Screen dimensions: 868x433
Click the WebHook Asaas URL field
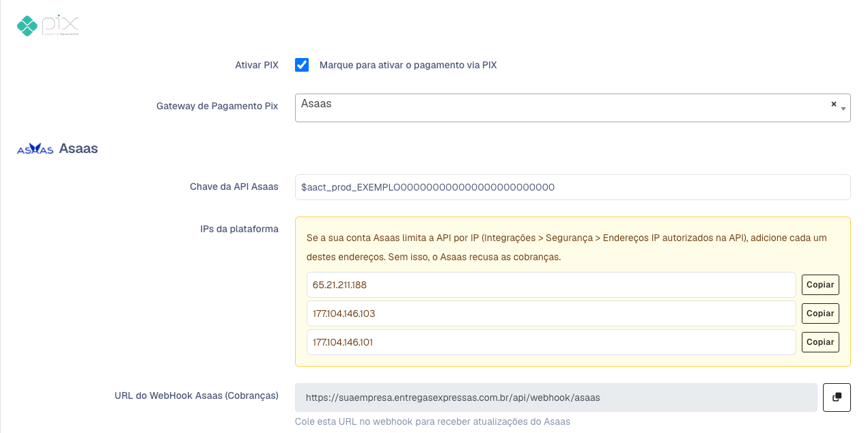coord(556,397)
